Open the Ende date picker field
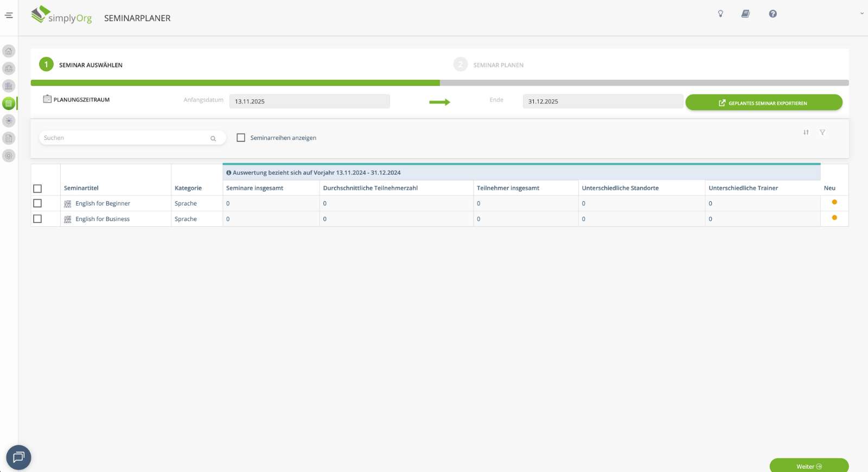868x472 pixels. point(602,101)
